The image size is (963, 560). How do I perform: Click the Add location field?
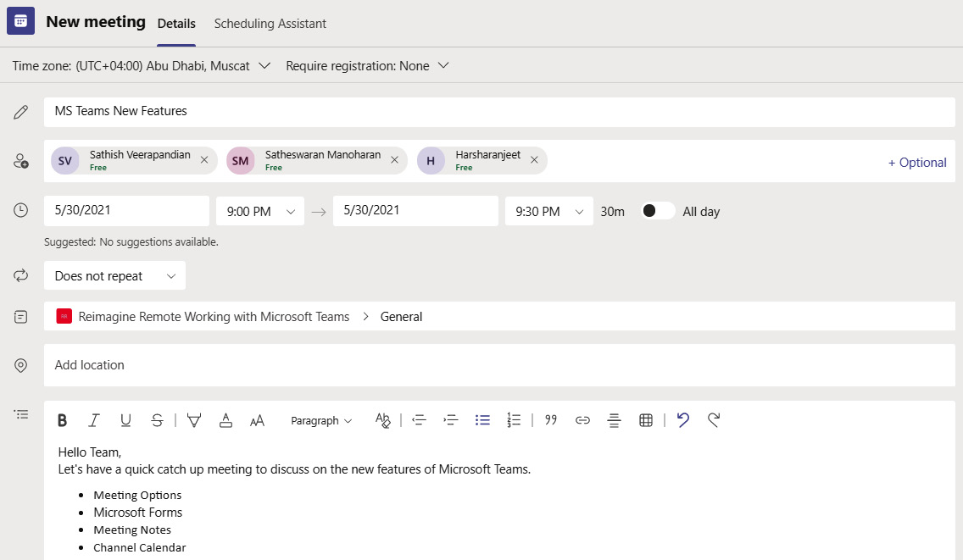[x=499, y=365]
